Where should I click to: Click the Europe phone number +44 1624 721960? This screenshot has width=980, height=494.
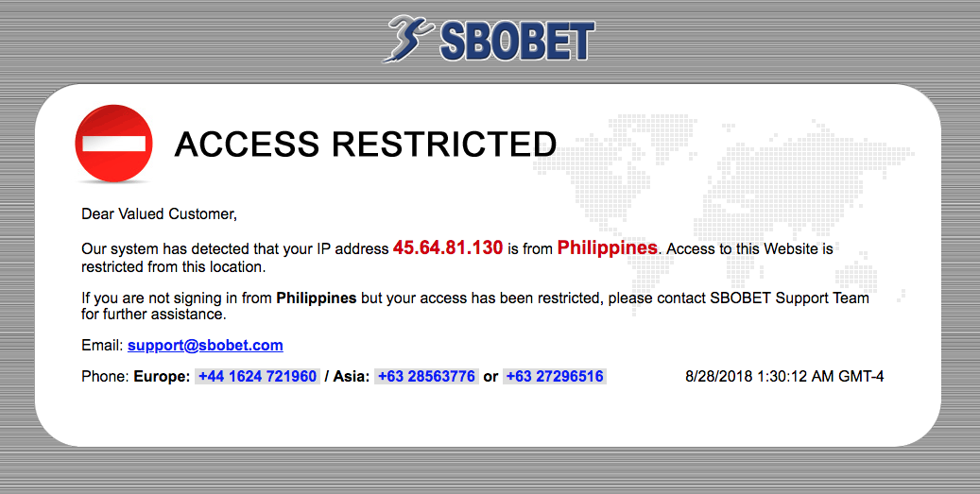[257, 377]
